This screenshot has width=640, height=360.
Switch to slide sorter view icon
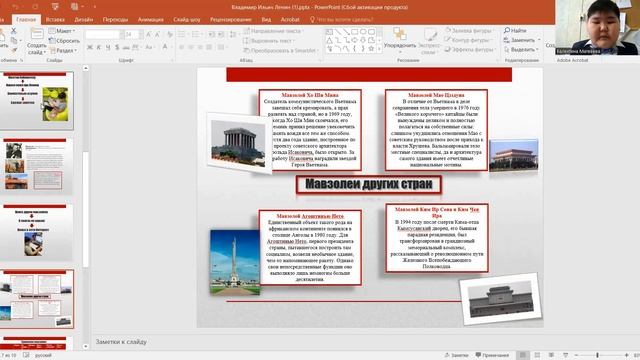pos(537,356)
